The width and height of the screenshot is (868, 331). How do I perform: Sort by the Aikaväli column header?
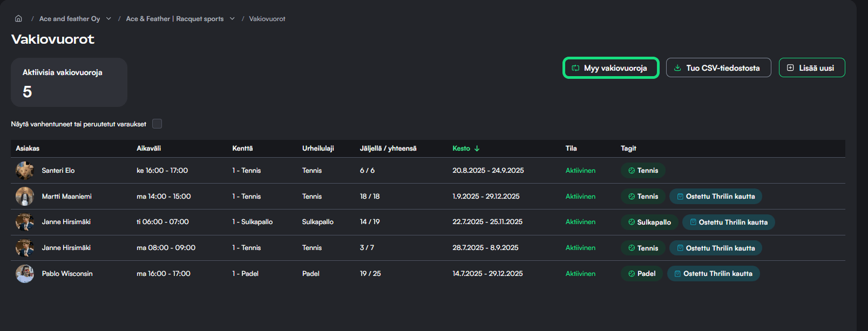pyautogui.click(x=148, y=148)
